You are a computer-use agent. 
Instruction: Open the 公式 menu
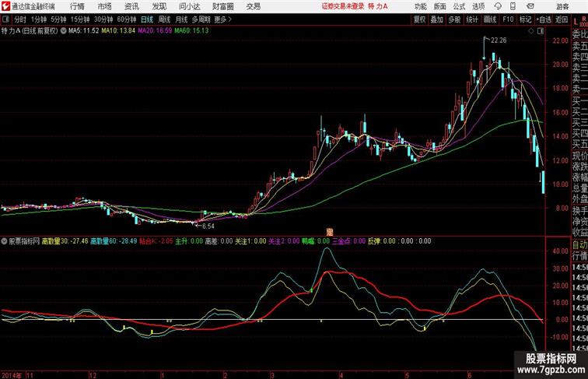[459, 6]
